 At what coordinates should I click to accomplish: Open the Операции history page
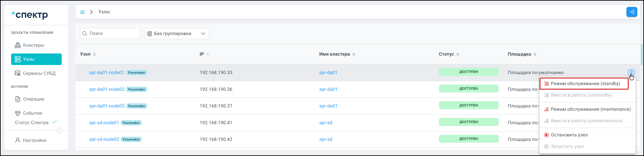33,99
